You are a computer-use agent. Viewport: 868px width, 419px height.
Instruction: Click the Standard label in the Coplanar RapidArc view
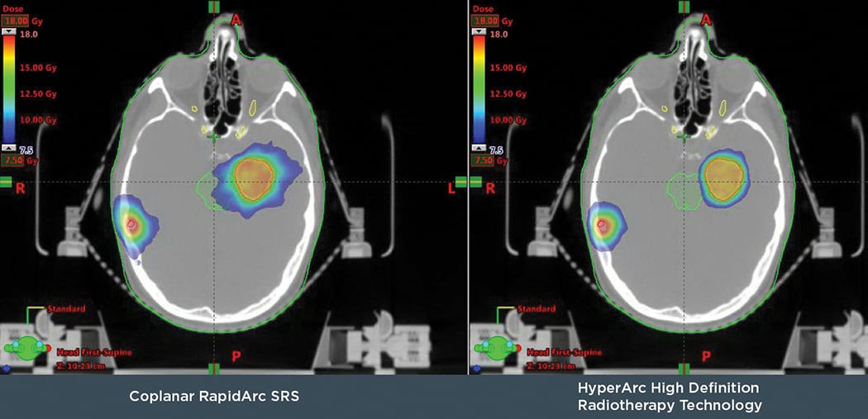point(66,309)
